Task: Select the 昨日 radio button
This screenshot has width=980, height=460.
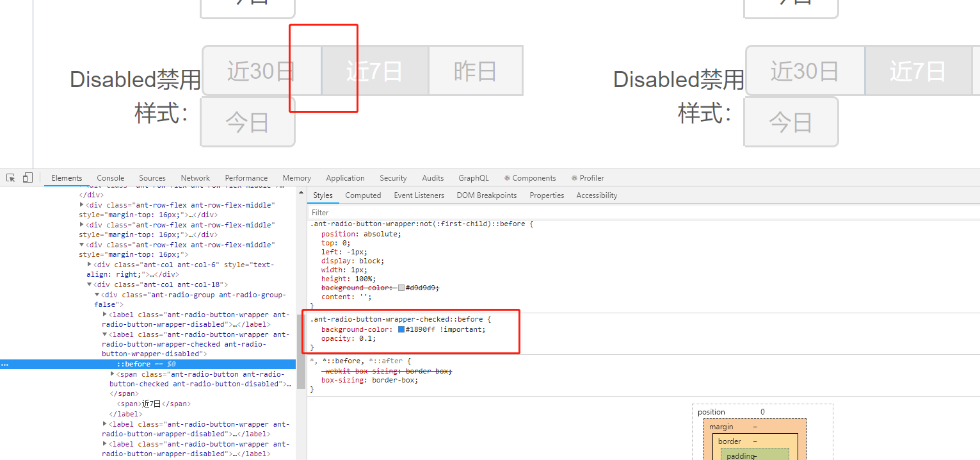Action: coord(476,70)
